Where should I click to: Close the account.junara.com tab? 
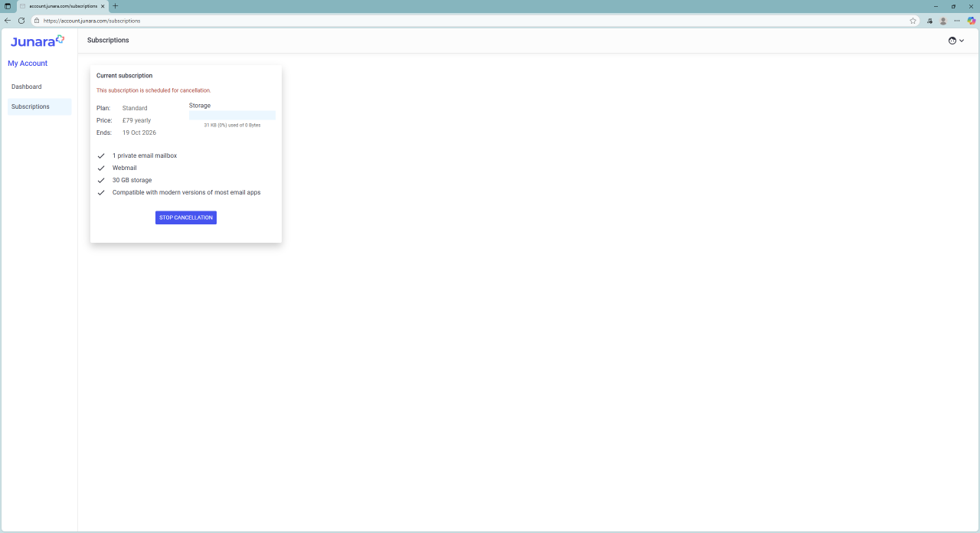coord(103,6)
